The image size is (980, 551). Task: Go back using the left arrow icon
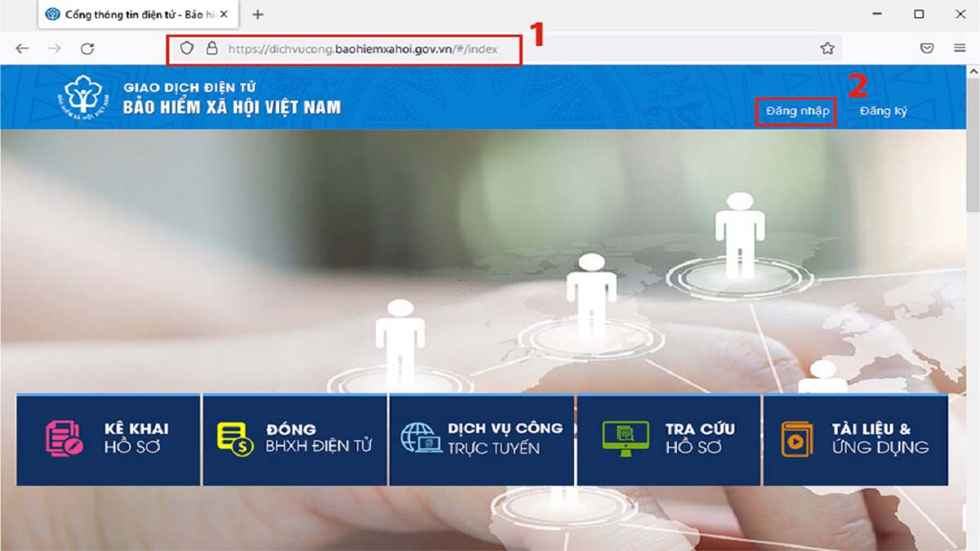point(22,48)
